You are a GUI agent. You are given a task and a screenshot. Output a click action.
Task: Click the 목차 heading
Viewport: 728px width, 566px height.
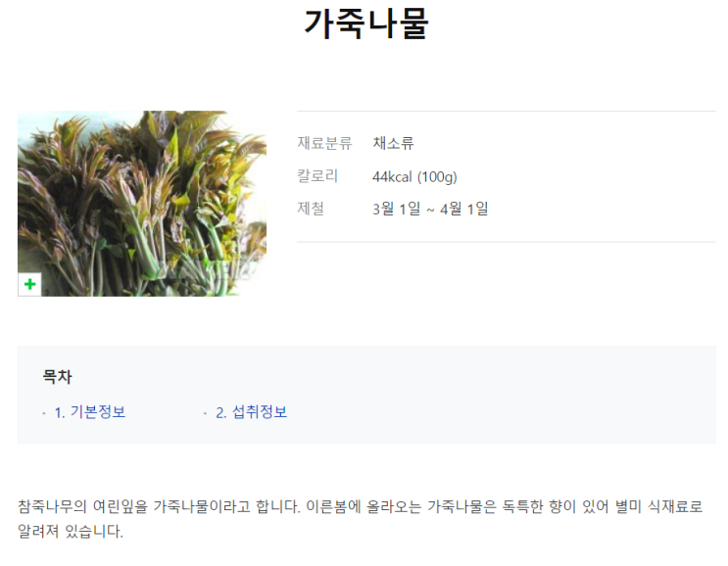(57, 376)
